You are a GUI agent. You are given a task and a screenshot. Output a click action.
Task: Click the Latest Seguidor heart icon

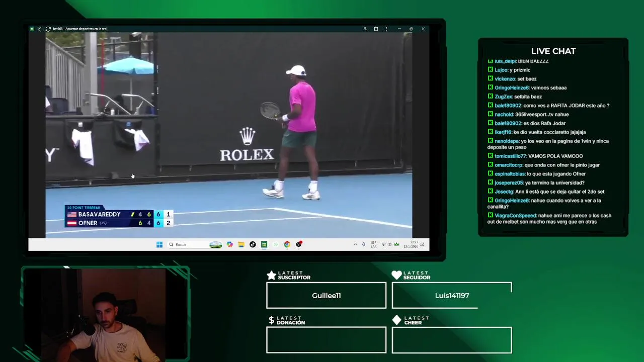[x=396, y=275]
